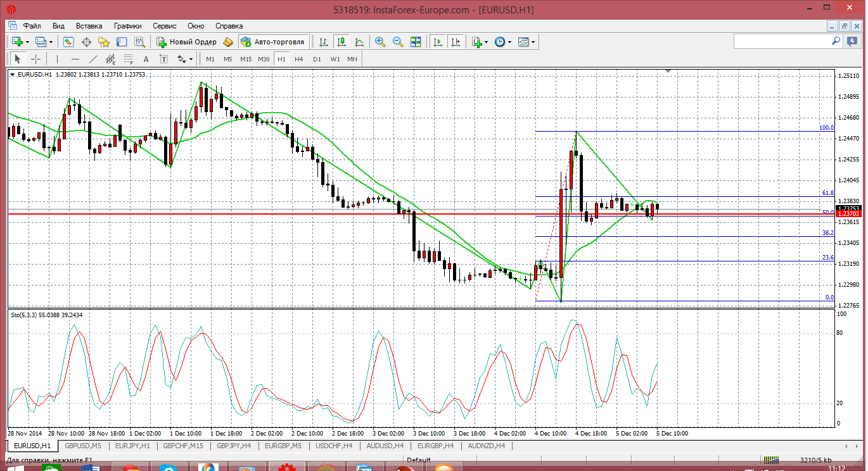Select the crosshair cursor tool

[x=36, y=59]
